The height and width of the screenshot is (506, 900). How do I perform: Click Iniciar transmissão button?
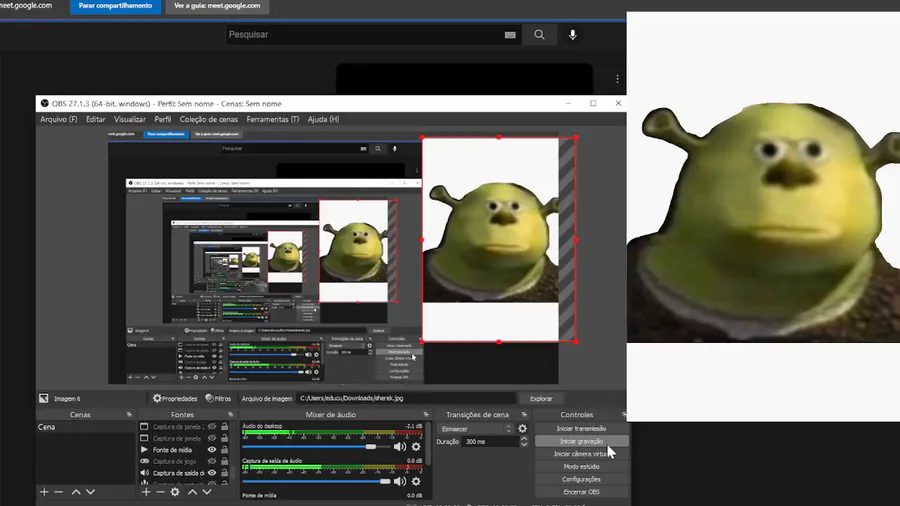pos(581,429)
